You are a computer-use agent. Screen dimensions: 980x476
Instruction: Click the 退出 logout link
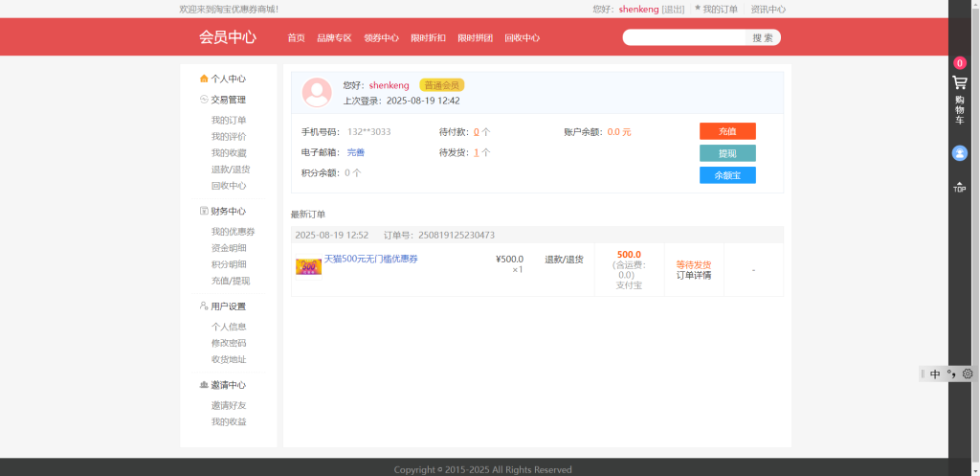point(673,10)
